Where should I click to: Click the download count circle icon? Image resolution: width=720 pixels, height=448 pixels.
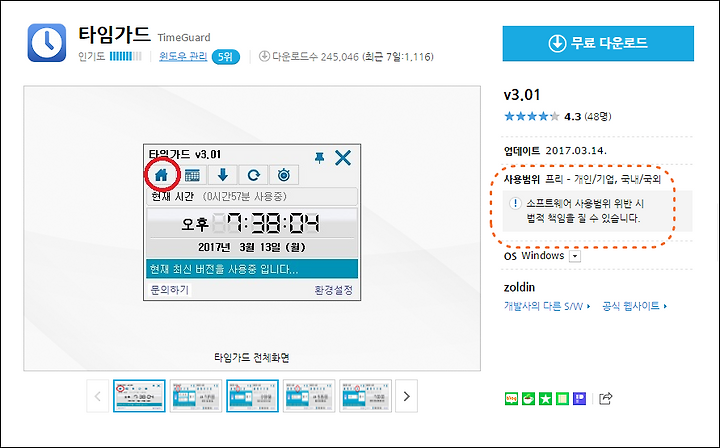[264, 56]
